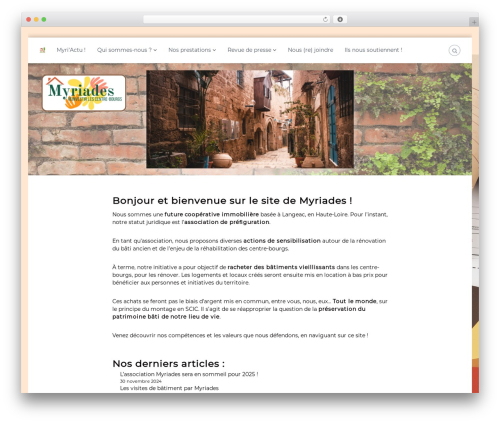
Task: Open a new browser tab with plus
Action: coord(474,22)
